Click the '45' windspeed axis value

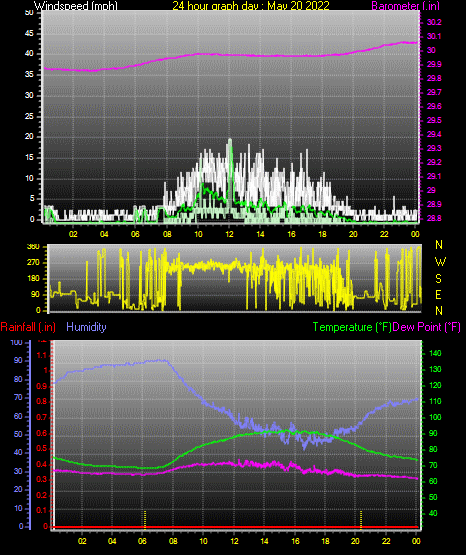tap(29, 34)
